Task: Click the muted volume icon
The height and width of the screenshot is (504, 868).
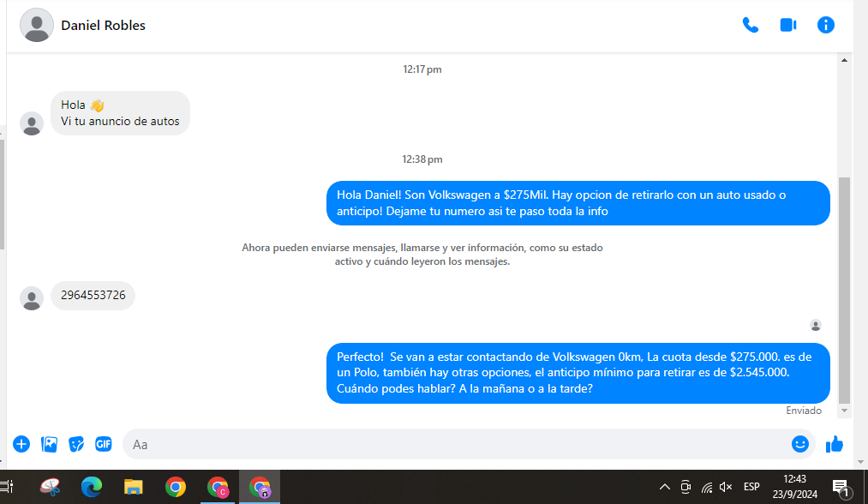Action: [726, 487]
